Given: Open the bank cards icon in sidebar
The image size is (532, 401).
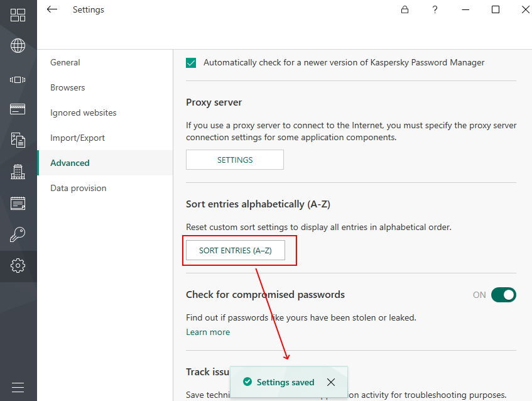Looking at the screenshot, I should 18,109.
